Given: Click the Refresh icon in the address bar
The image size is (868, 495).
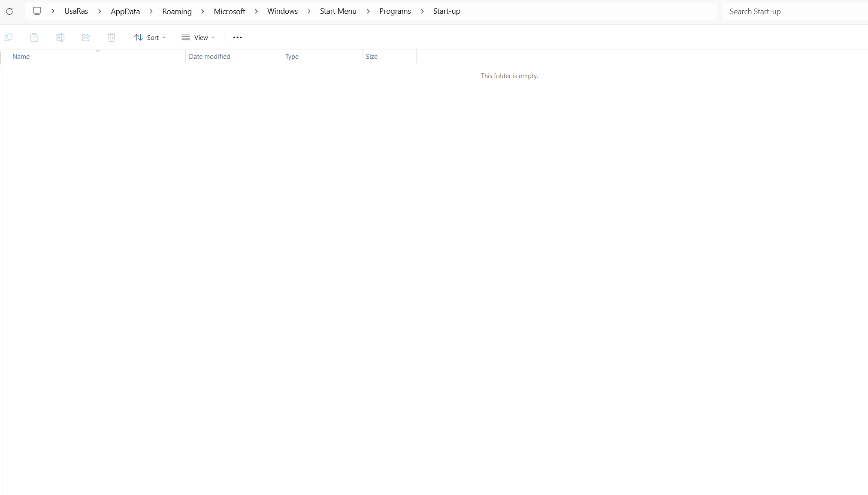Looking at the screenshot, I should click(10, 11).
